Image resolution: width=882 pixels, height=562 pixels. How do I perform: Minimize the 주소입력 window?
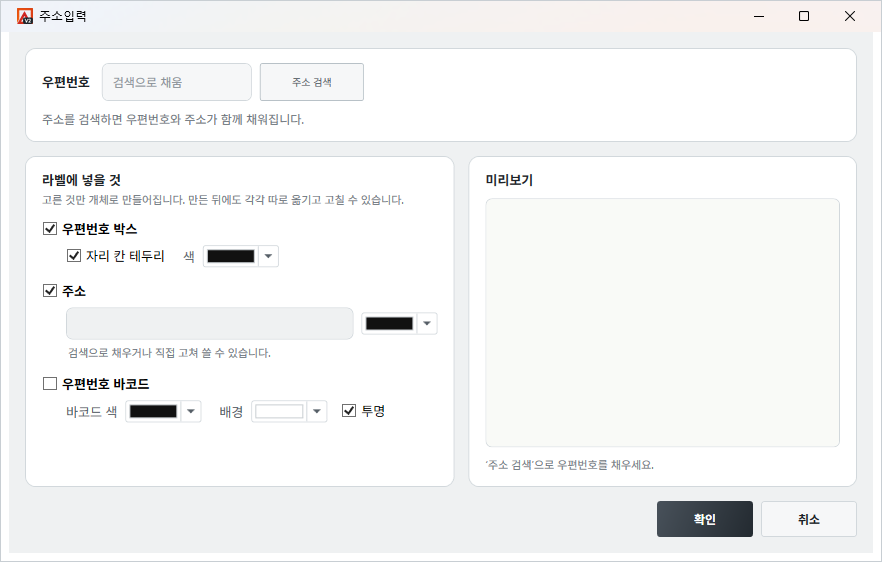point(759,16)
